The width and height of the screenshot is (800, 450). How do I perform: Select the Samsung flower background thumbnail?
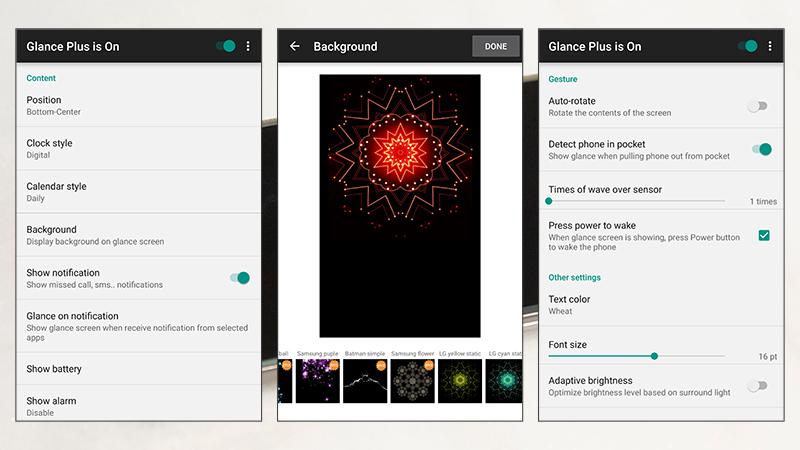pos(412,381)
